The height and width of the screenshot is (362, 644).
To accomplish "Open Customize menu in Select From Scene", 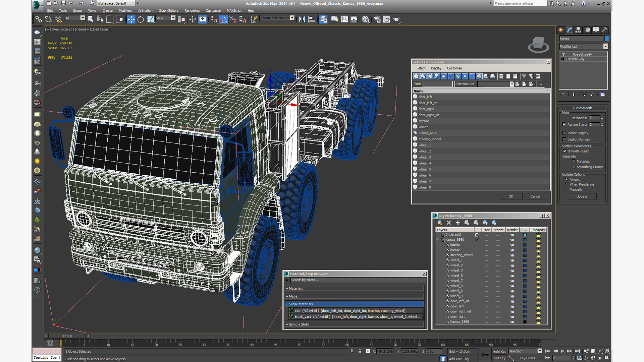I will (454, 68).
